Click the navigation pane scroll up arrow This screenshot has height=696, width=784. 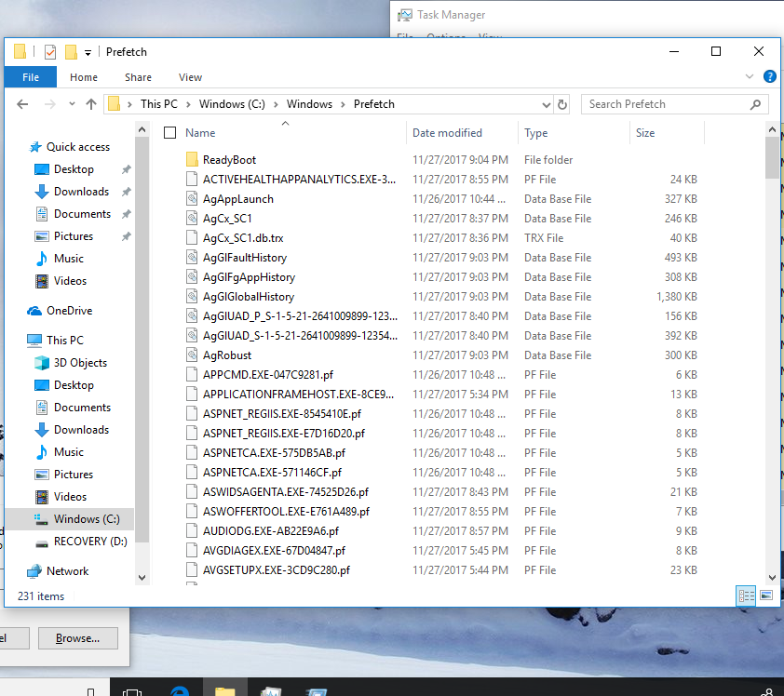pyautogui.click(x=142, y=130)
